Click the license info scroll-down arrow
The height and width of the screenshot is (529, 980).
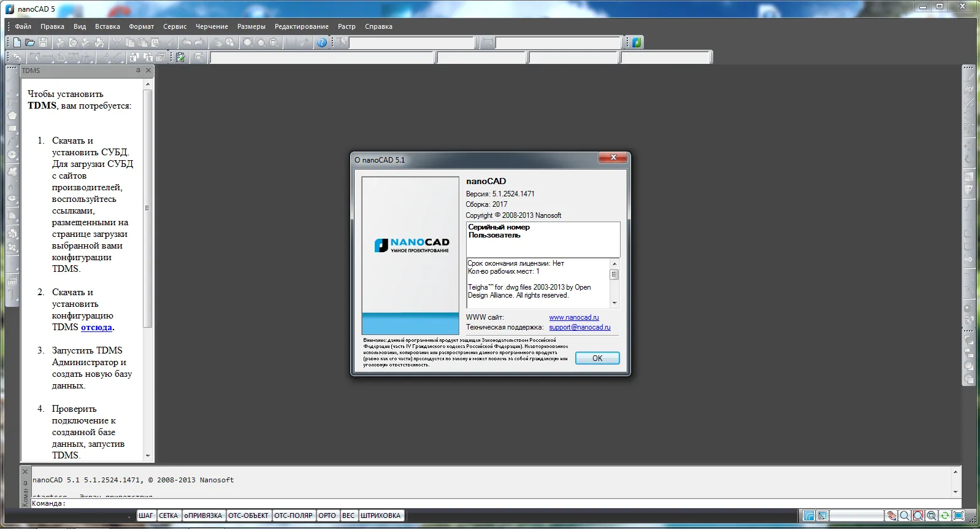click(x=614, y=303)
